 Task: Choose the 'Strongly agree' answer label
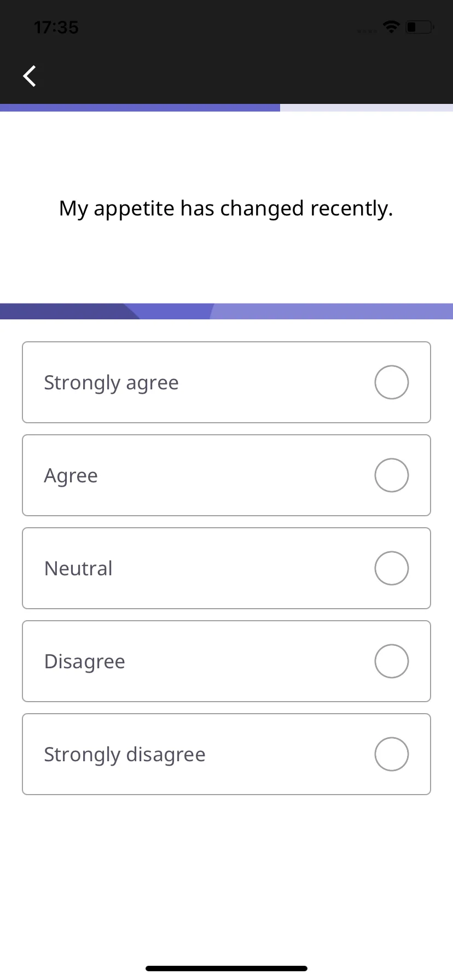point(111,383)
